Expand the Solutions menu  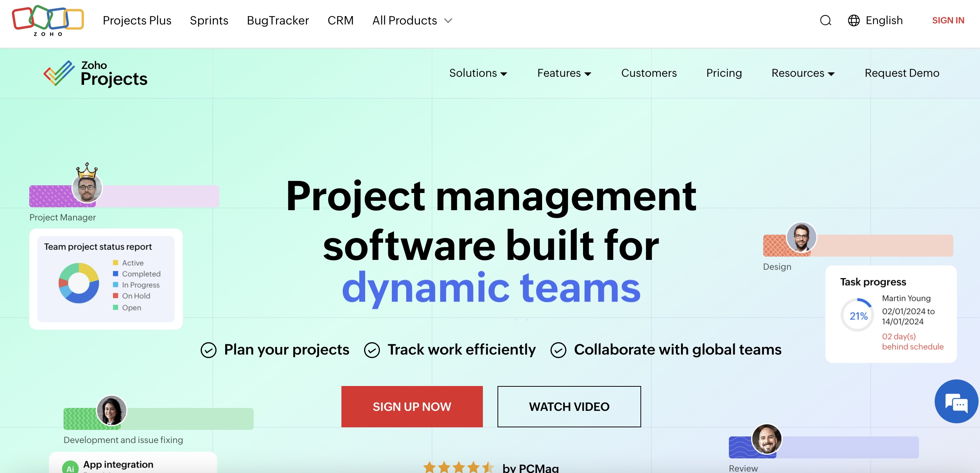[478, 73]
